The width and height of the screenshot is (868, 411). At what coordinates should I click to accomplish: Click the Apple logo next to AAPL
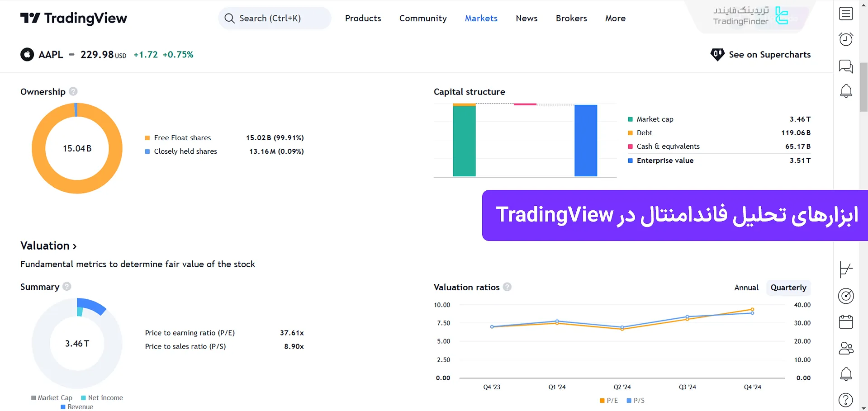(27, 54)
